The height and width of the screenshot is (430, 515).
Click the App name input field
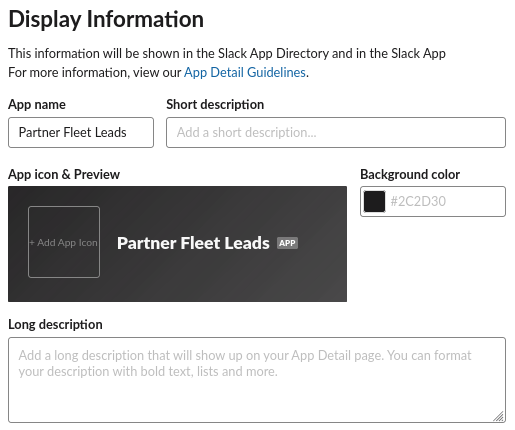pyautogui.click(x=81, y=132)
